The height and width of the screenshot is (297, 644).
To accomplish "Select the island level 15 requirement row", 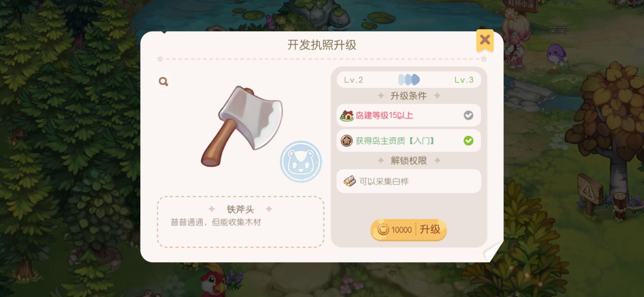I will click(409, 115).
